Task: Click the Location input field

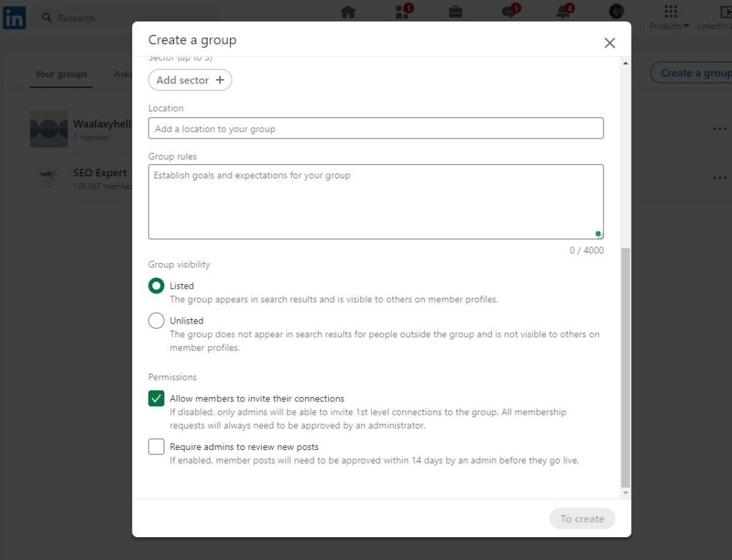Action: point(376,129)
